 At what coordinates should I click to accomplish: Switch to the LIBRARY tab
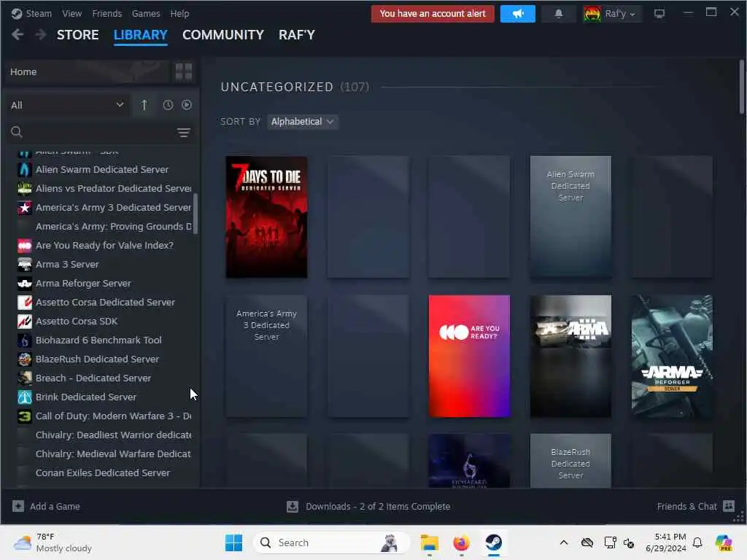pyautogui.click(x=141, y=35)
